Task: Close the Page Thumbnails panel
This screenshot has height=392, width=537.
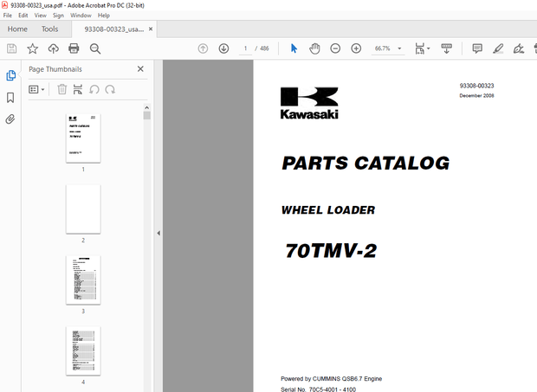Action: tap(140, 69)
